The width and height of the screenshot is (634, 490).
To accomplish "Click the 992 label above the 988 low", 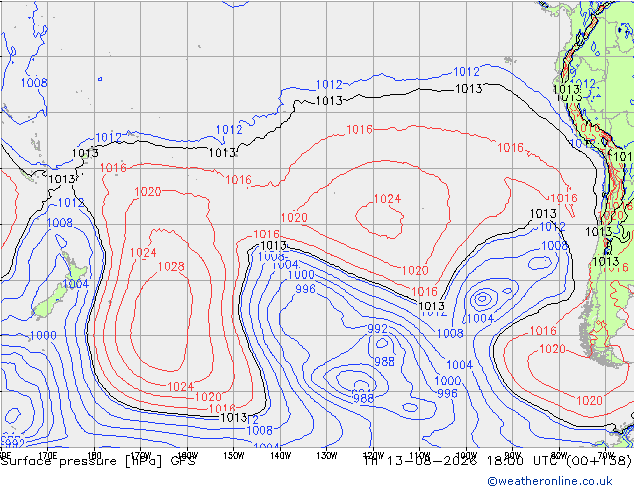I will pos(377,329).
